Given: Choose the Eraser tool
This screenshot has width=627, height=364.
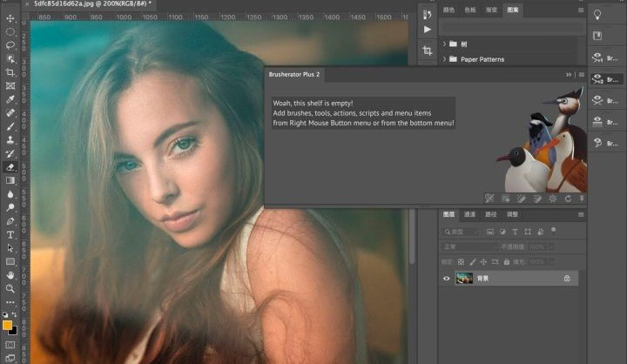Looking at the screenshot, I should (x=10, y=167).
